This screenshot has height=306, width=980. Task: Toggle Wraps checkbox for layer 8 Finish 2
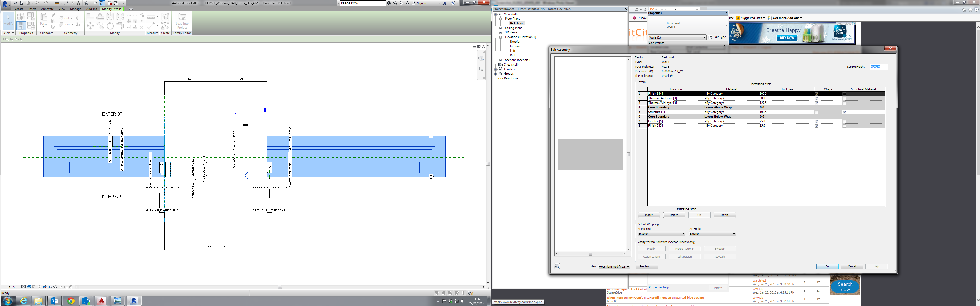click(816, 126)
